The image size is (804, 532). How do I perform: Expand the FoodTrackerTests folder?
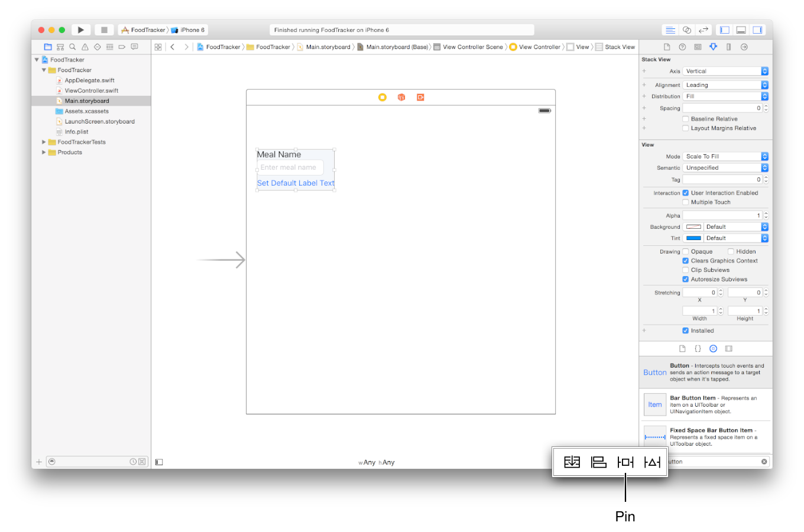(44, 142)
